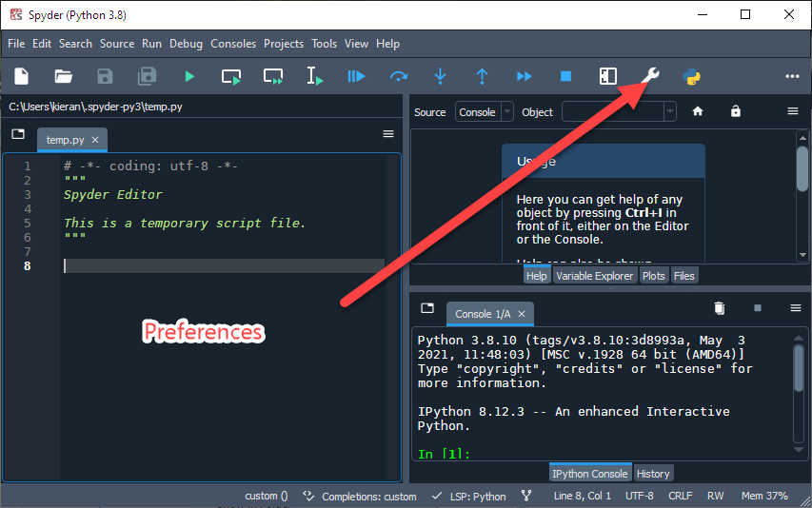This screenshot has height=508, width=812.
Task: Open the Edit menu
Action: (x=42, y=44)
